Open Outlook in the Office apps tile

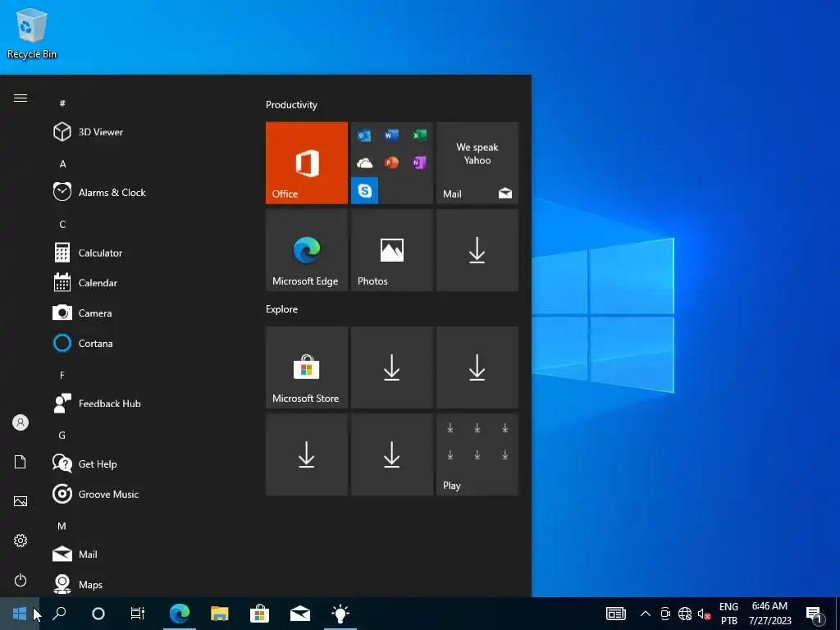364,135
